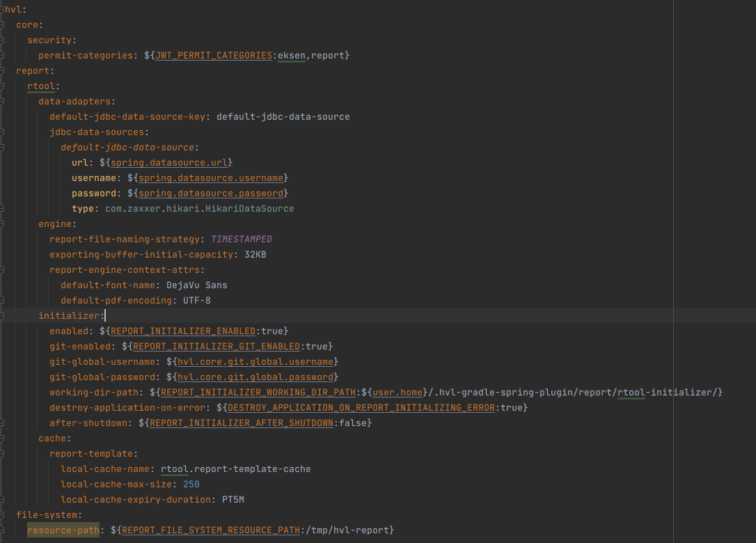
Task: Click the "git-global-password" key
Action: [102, 377]
